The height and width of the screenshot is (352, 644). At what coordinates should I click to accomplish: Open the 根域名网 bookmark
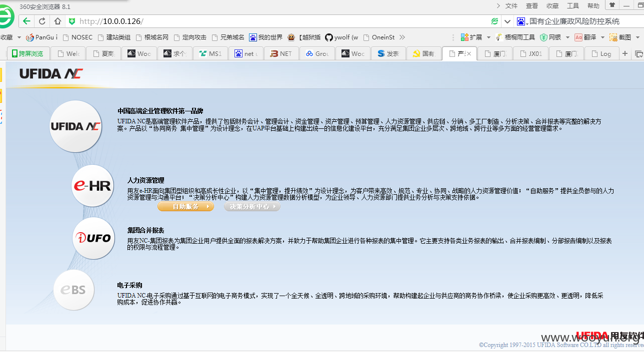coord(152,37)
